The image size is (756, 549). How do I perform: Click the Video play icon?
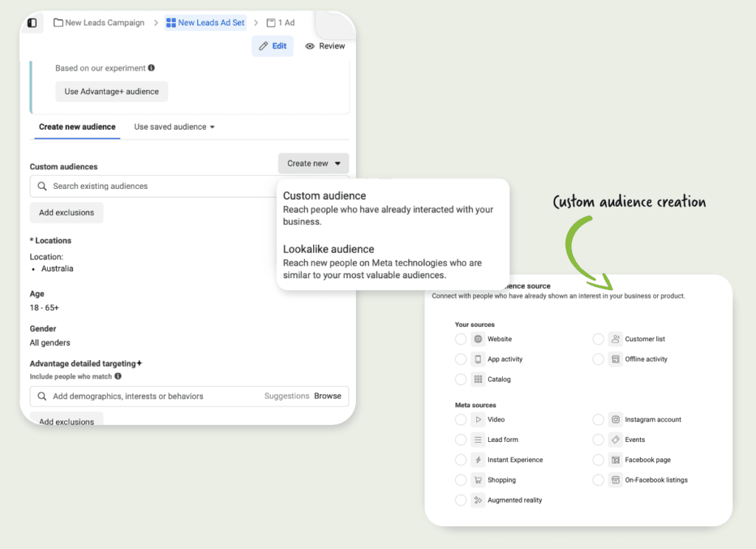click(478, 420)
